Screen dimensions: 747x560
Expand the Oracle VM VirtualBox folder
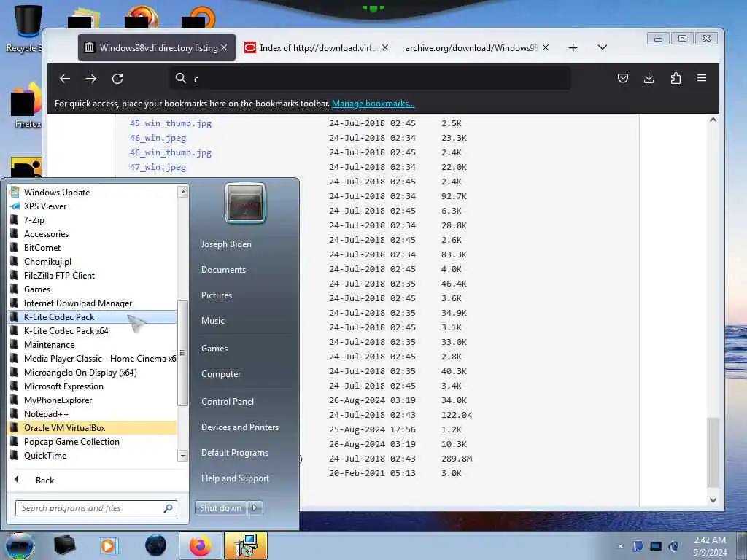pos(93,427)
